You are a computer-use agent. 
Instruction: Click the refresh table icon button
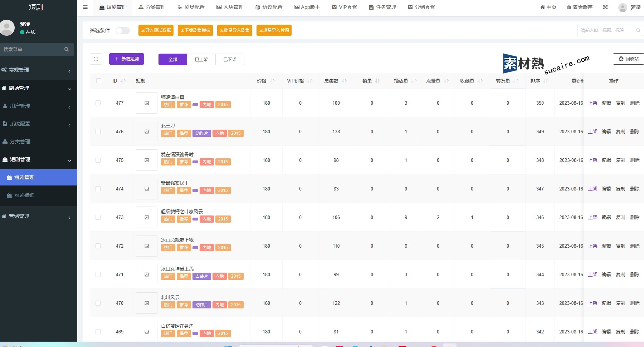tap(96, 59)
